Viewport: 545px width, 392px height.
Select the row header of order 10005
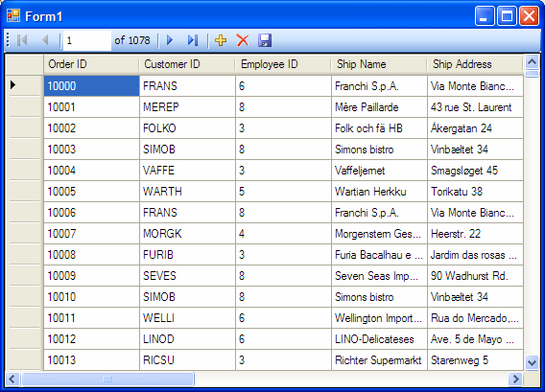coord(24,191)
